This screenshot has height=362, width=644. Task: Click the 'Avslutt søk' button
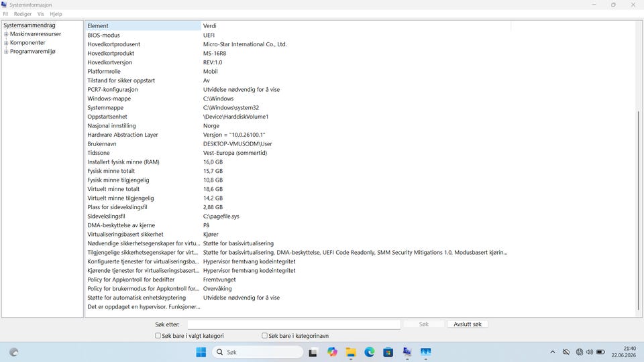(468, 324)
